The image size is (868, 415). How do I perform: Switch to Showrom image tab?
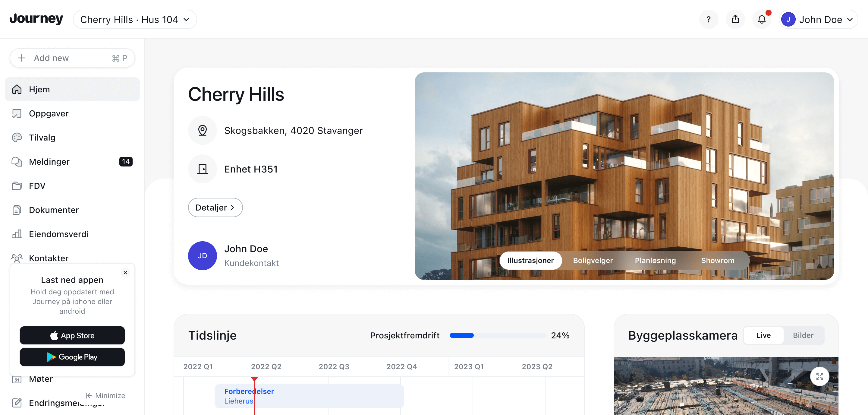click(717, 260)
